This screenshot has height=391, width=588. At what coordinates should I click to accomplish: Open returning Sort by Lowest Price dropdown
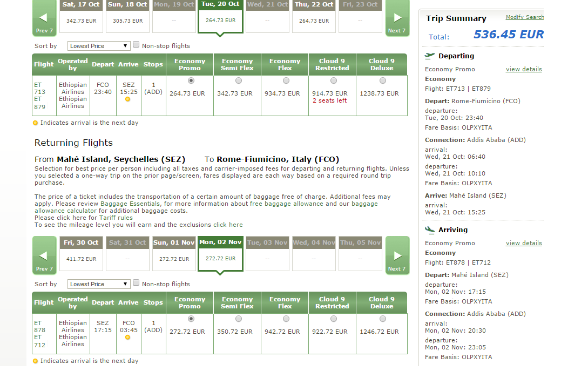99,284
